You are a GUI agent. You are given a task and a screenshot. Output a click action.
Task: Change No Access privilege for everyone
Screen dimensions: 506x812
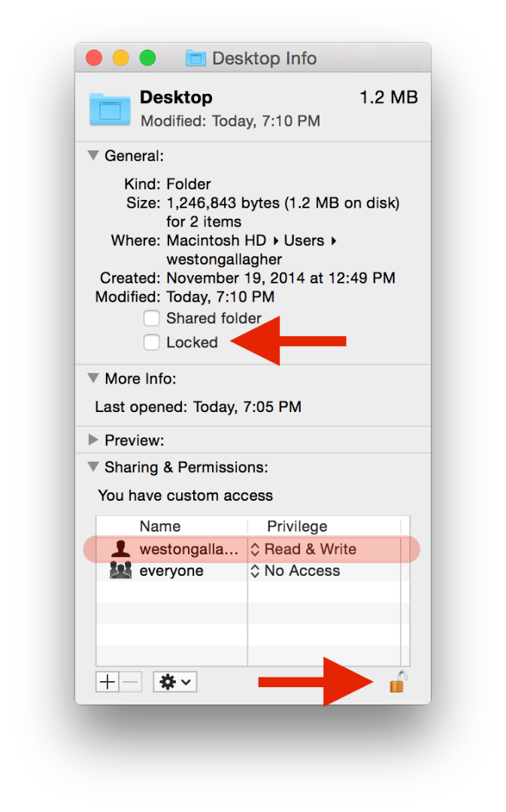(x=295, y=571)
